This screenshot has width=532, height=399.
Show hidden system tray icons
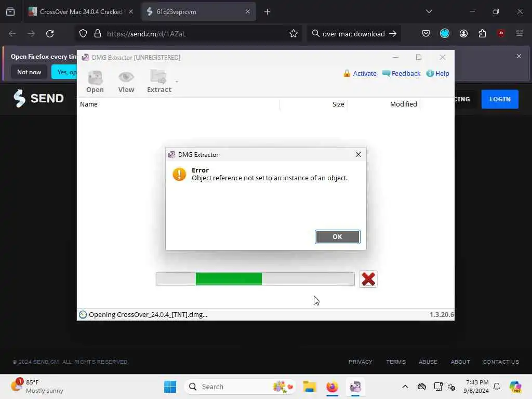tap(405, 387)
